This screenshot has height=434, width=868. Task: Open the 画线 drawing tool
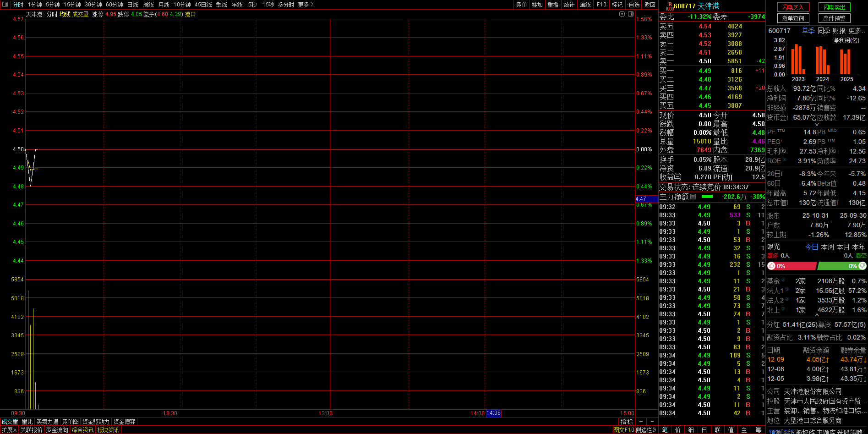pyautogui.click(x=585, y=5)
